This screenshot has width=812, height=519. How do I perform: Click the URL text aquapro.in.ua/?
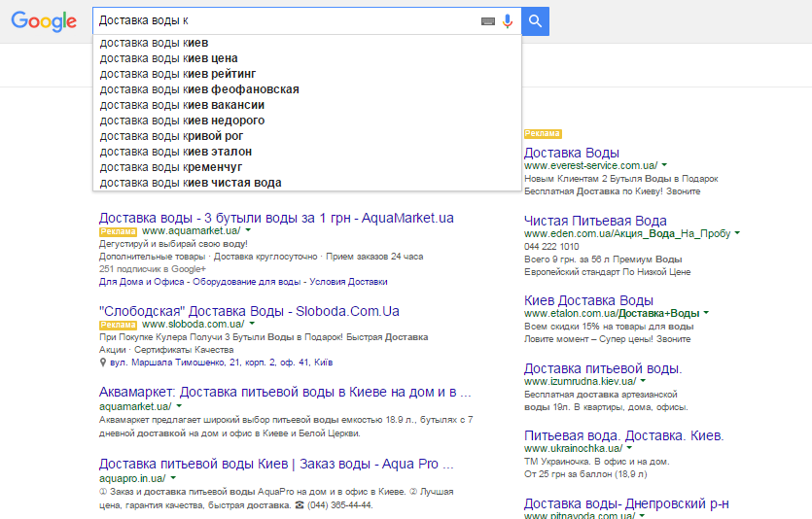(132, 478)
